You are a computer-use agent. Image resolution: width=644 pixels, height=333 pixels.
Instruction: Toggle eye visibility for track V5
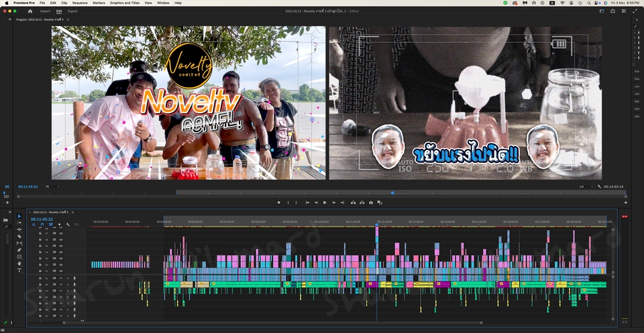click(61, 246)
